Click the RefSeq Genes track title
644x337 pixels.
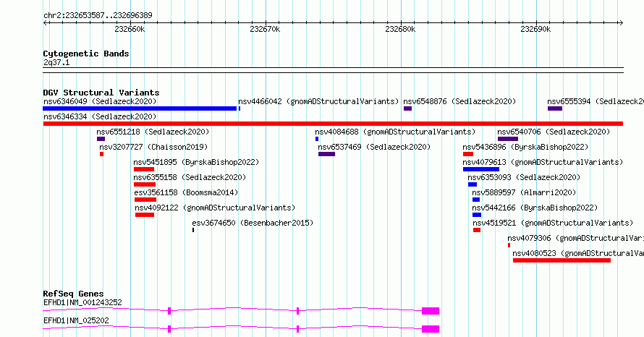(x=73, y=294)
